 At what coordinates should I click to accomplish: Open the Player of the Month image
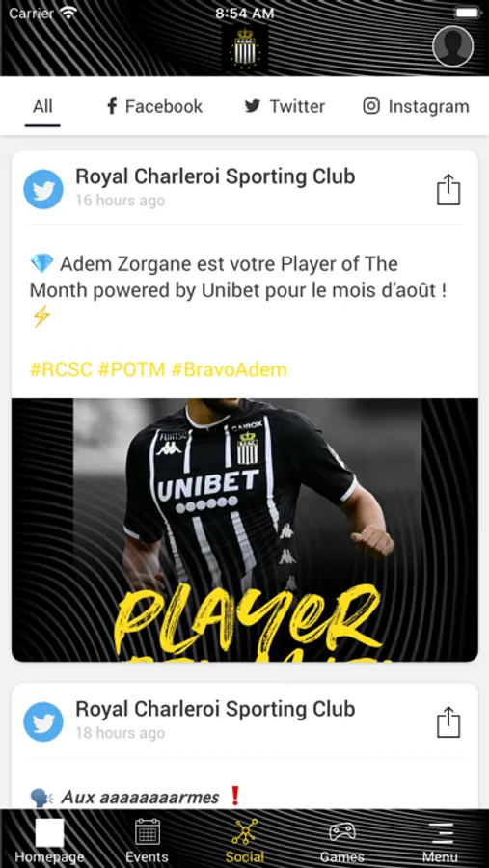click(245, 529)
